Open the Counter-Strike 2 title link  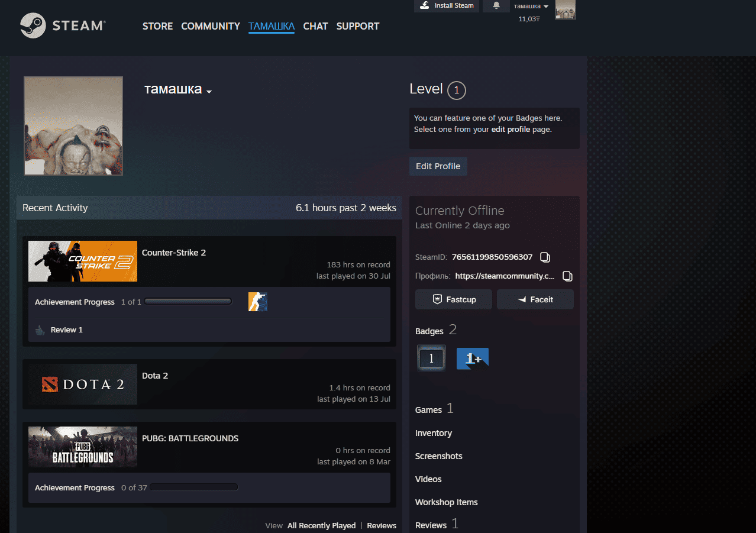174,253
